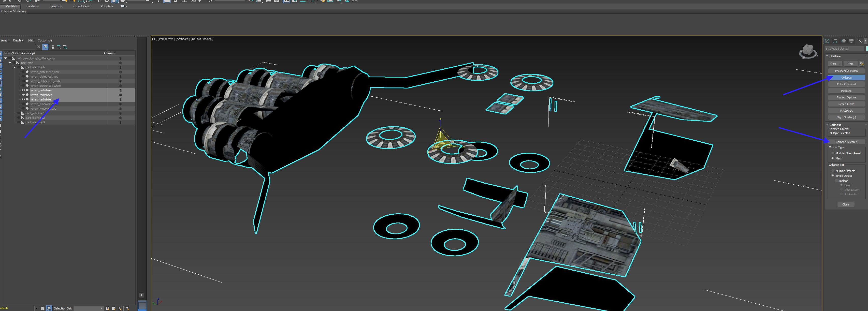
Task: Toggle the filter funnel icon in Scene Explorer
Action: (46, 47)
